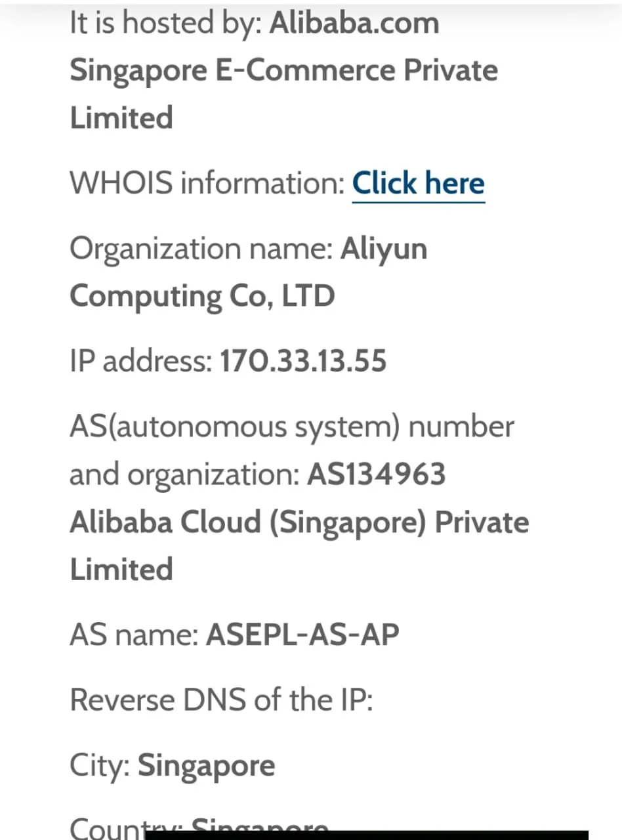Select the ASEPL-AS-AP value

(302, 635)
